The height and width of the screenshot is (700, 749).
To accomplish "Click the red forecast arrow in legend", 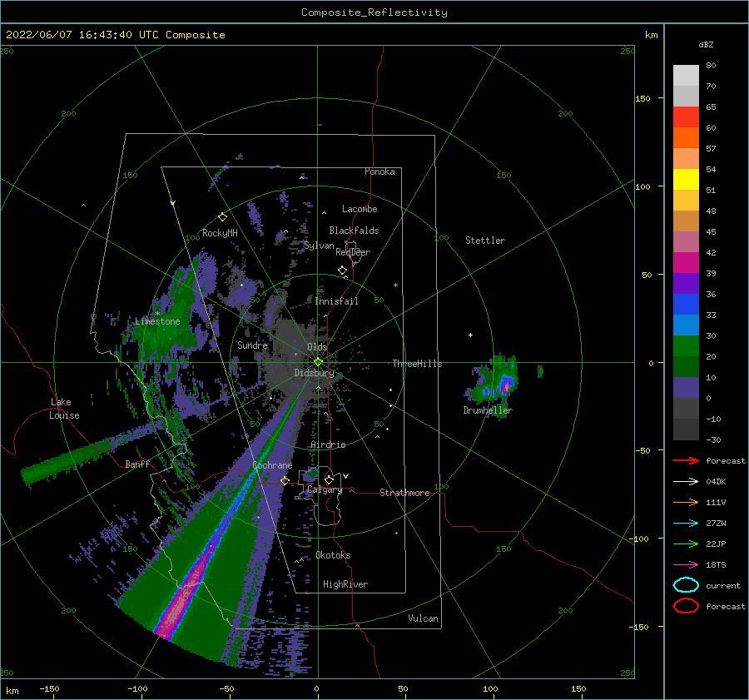I will pyautogui.click(x=686, y=460).
